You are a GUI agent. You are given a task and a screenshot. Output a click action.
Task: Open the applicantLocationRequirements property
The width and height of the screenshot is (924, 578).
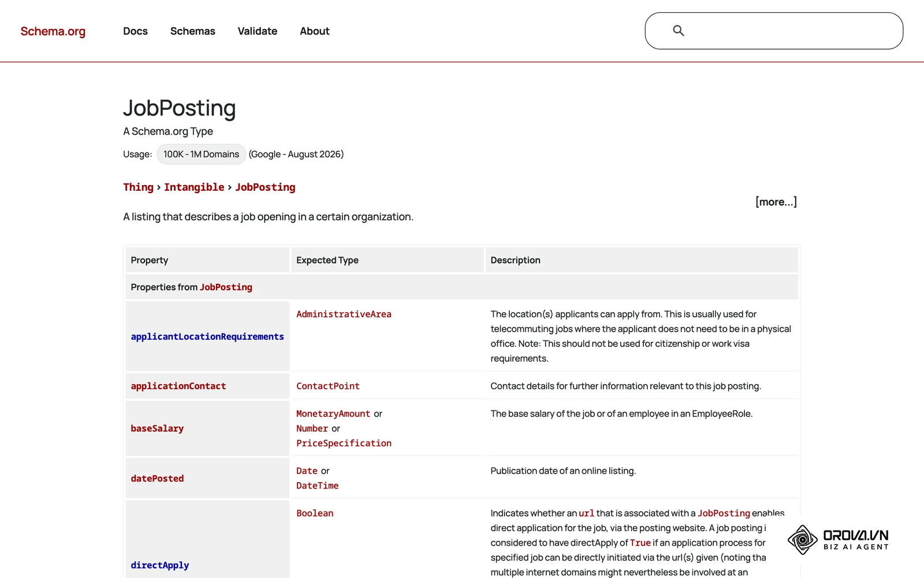(x=207, y=336)
